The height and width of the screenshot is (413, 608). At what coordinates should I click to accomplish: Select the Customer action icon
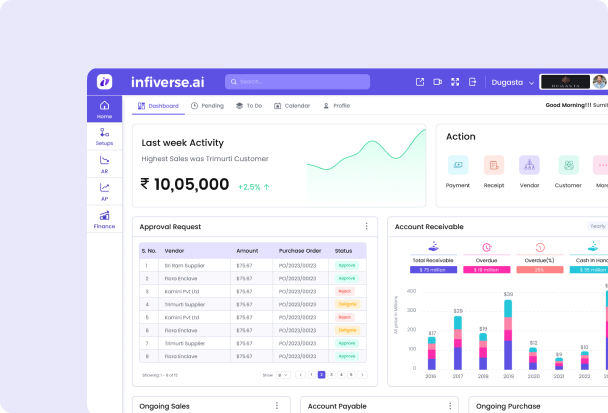tap(568, 166)
